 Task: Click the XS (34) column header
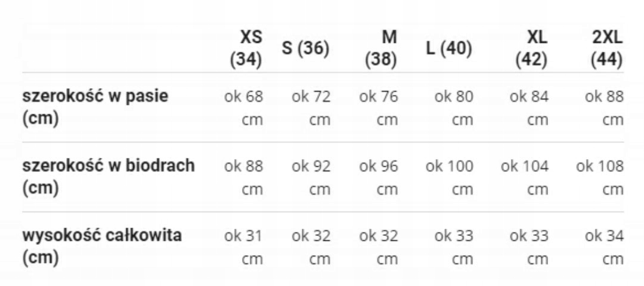click(x=246, y=48)
